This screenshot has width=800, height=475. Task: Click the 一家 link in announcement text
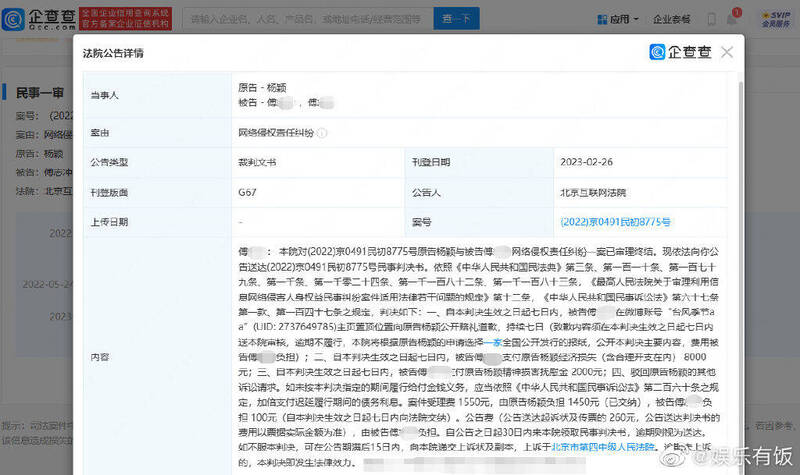click(491, 342)
